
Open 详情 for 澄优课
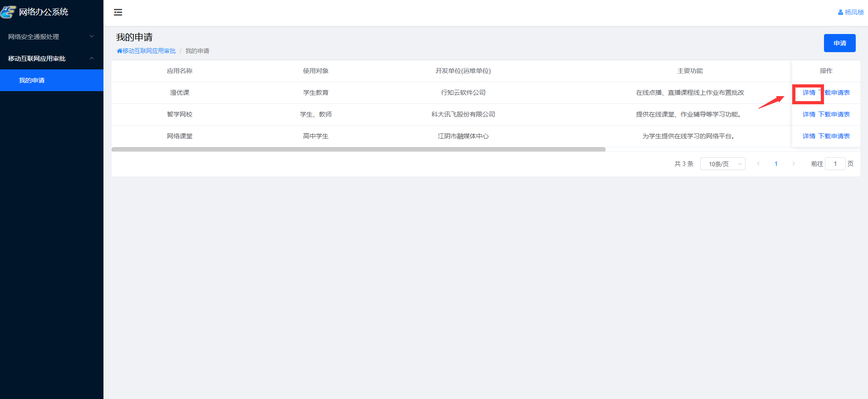(x=809, y=92)
